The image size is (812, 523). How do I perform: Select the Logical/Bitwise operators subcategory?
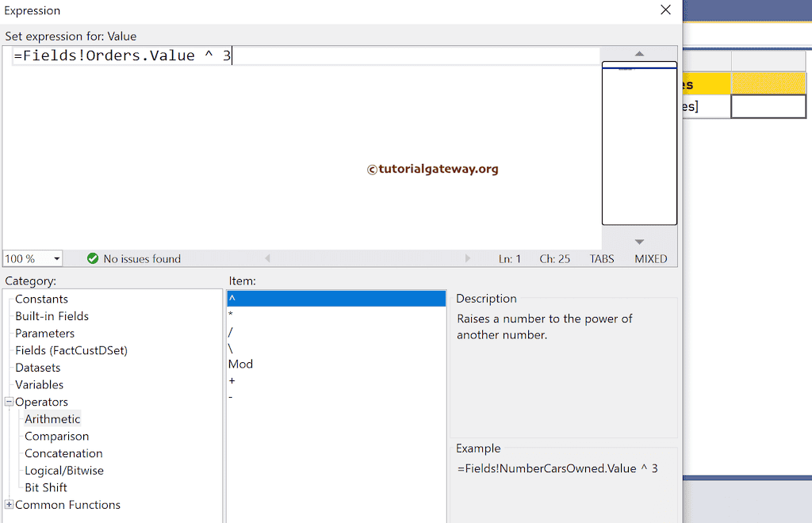point(64,470)
